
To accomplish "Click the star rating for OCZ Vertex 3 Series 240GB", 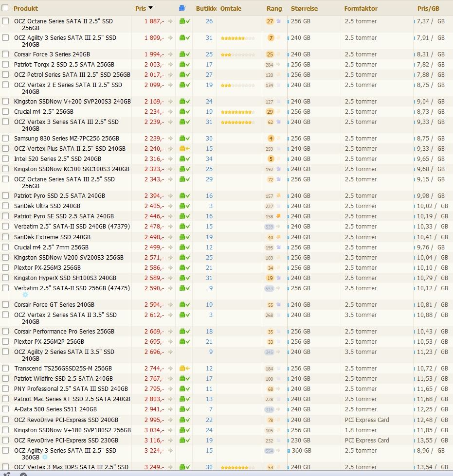I will 238,123.
